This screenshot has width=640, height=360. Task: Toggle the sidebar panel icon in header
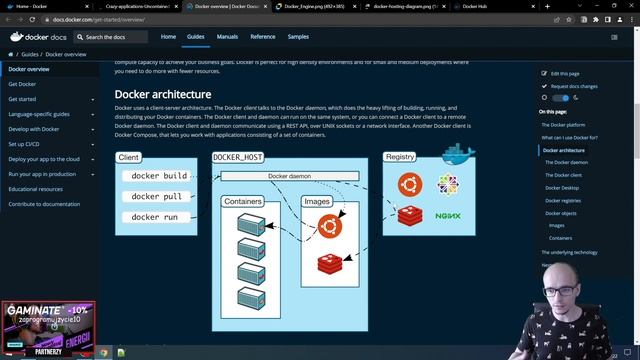click(614, 37)
